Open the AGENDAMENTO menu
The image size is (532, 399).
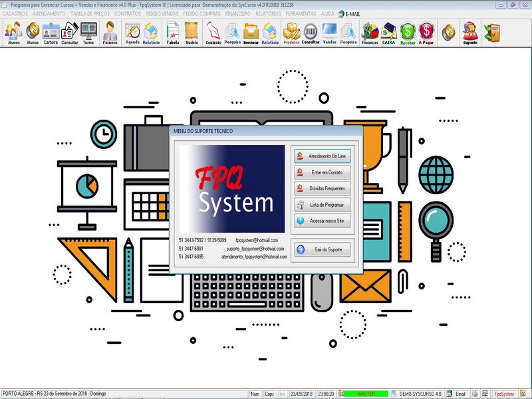(x=49, y=13)
